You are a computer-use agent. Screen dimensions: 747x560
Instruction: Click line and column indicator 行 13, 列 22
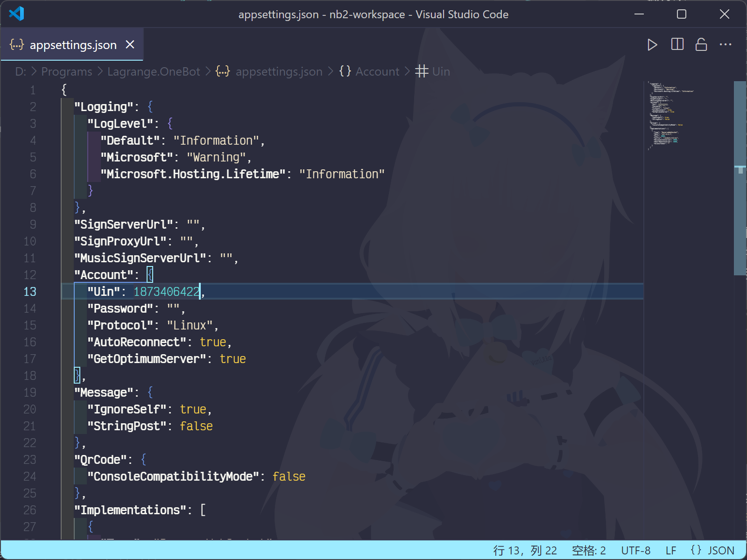[525, 551]
